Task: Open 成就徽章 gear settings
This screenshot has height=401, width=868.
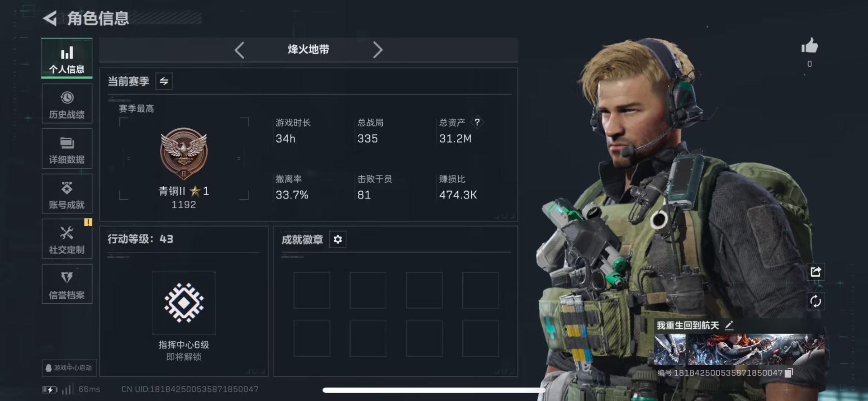Action: (x=338, y=239)
